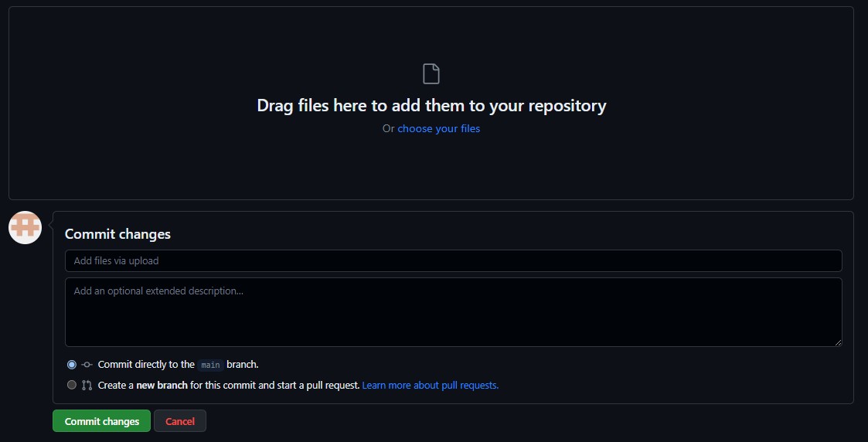Viewport: 868px width, 442px height.
Task: Click the bold 'new branch' text label
Action: point(162,385)
